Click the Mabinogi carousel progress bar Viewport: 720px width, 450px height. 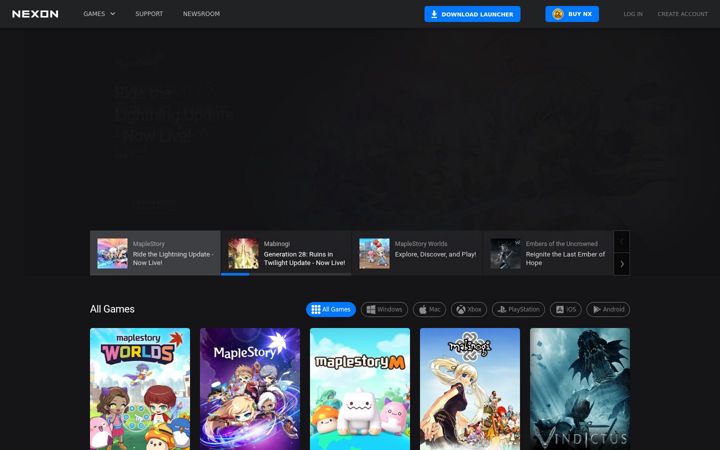[286, 274]
